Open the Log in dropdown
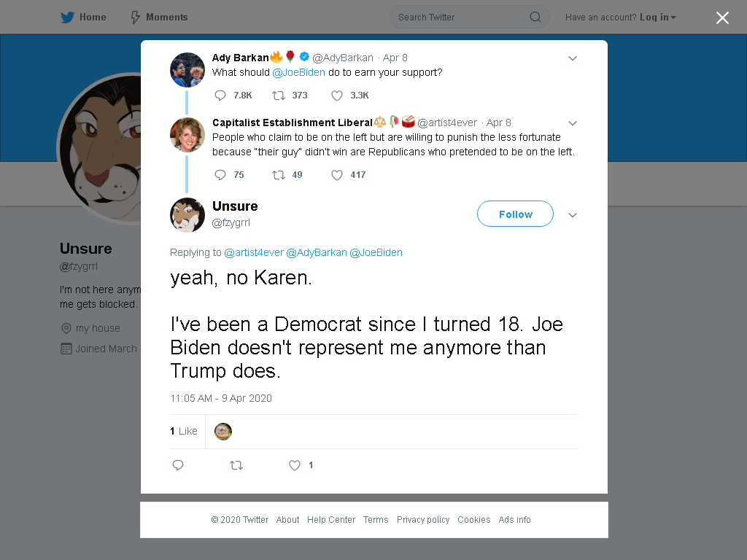Viewport: 747px width, 560px height. (x=657, y=17)
